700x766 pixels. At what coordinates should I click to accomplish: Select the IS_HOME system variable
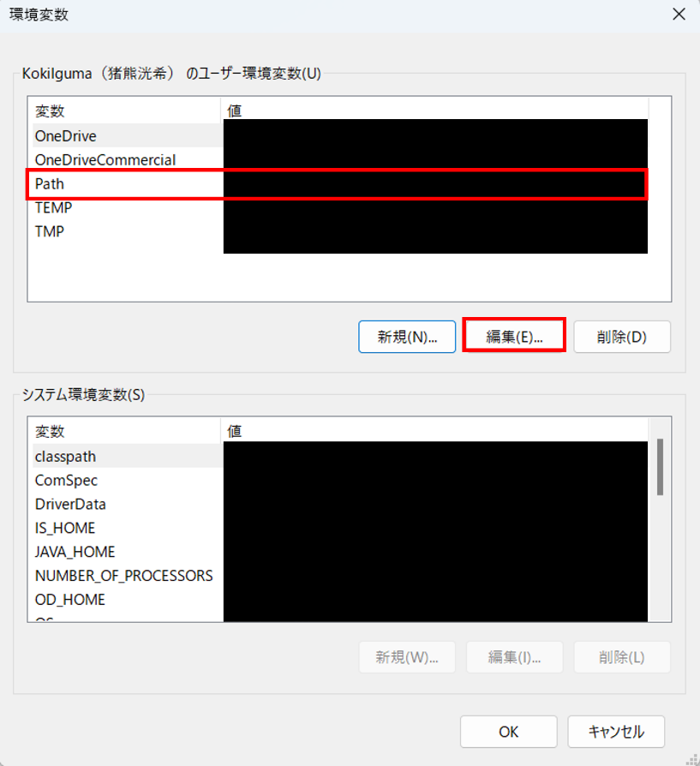point(340,528)
